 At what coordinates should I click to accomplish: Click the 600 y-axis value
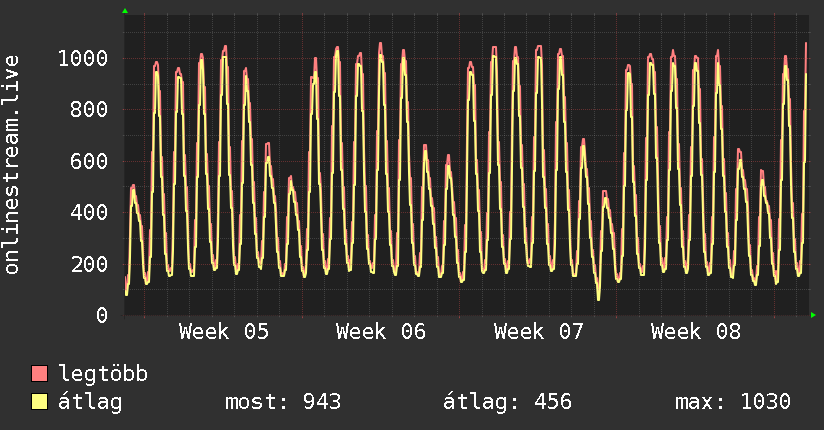click(x=89, y=161)
